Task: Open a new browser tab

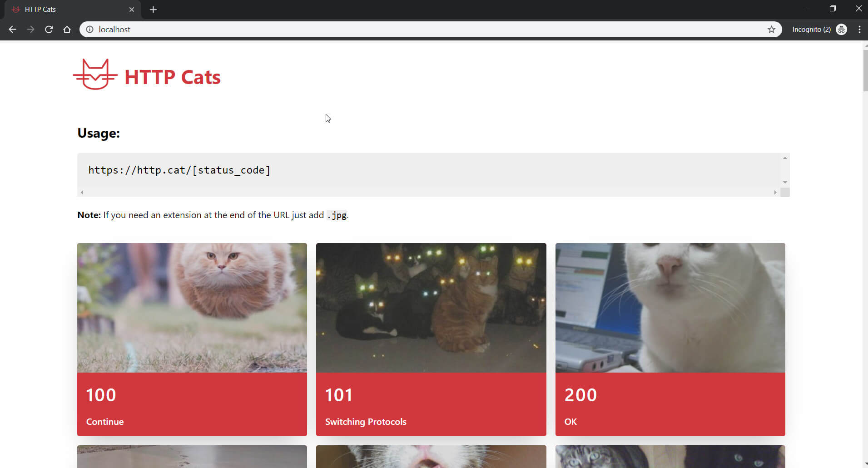Action: click(153, 10)
